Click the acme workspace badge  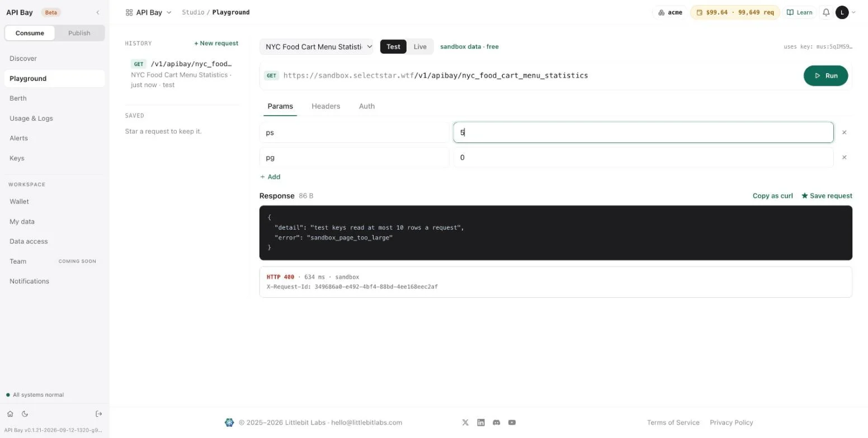(x=670, y=12)
